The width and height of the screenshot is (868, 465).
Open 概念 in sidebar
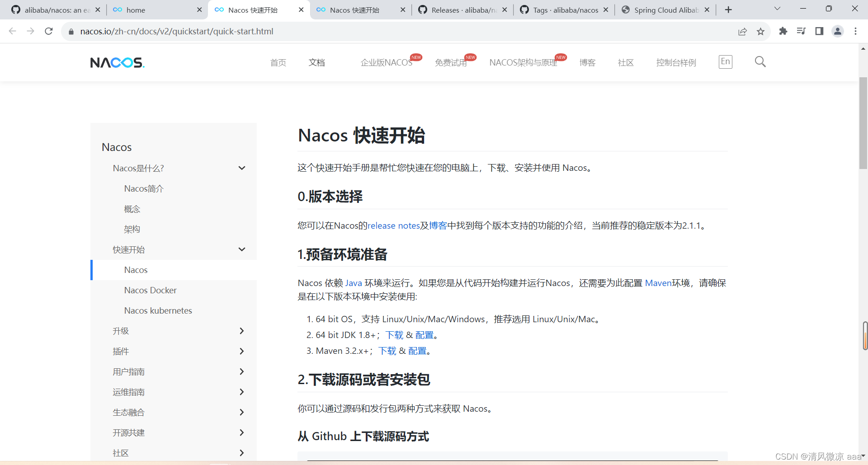132,209
